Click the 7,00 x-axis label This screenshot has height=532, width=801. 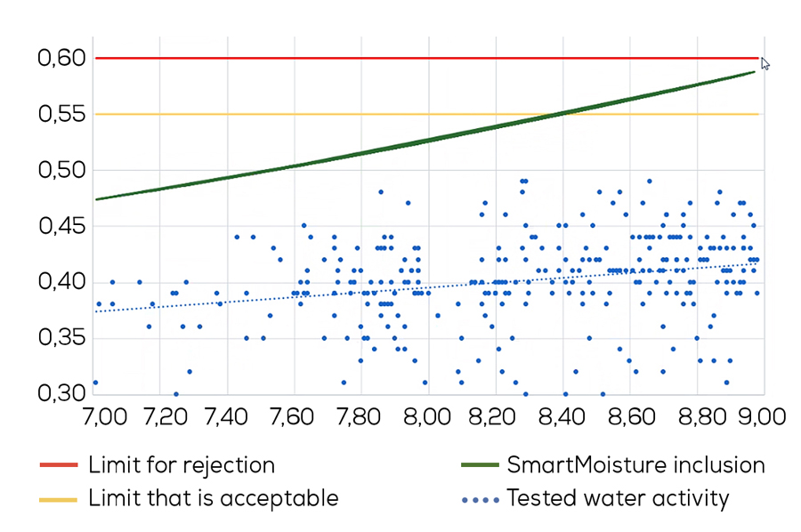point(102,416)
